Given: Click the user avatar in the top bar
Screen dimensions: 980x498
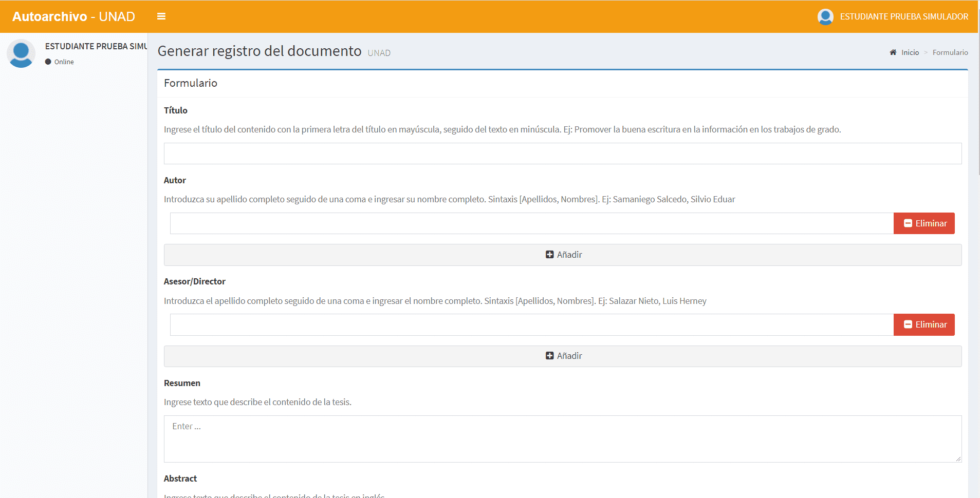Looking at the screenshot, I should click(825, 16).
